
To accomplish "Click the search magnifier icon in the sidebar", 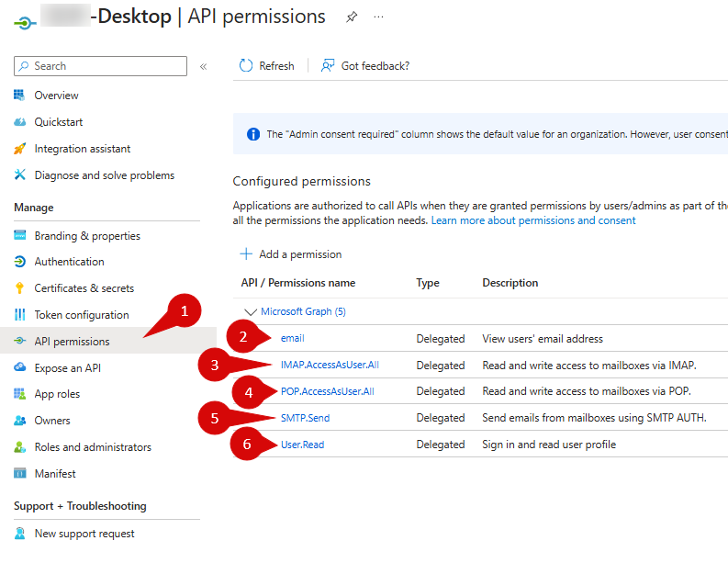I will coord(23,66).
